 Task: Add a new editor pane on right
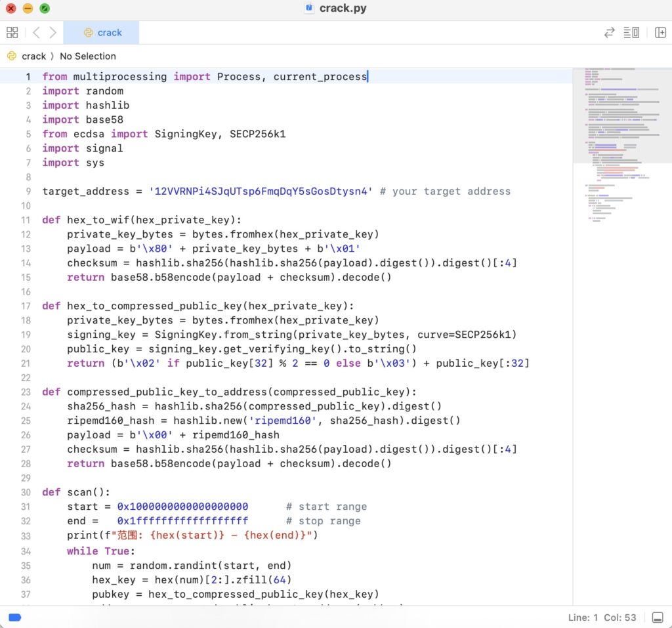pos(660,33)
